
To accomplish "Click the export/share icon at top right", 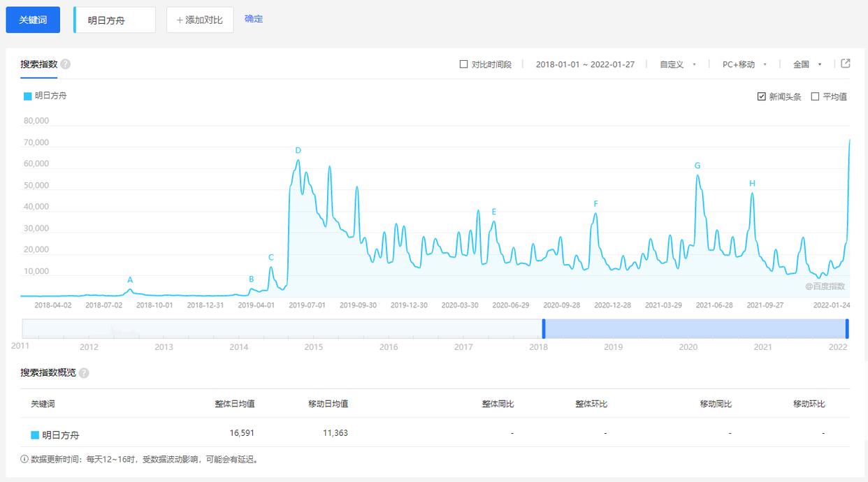I will (x=845, y=64).
